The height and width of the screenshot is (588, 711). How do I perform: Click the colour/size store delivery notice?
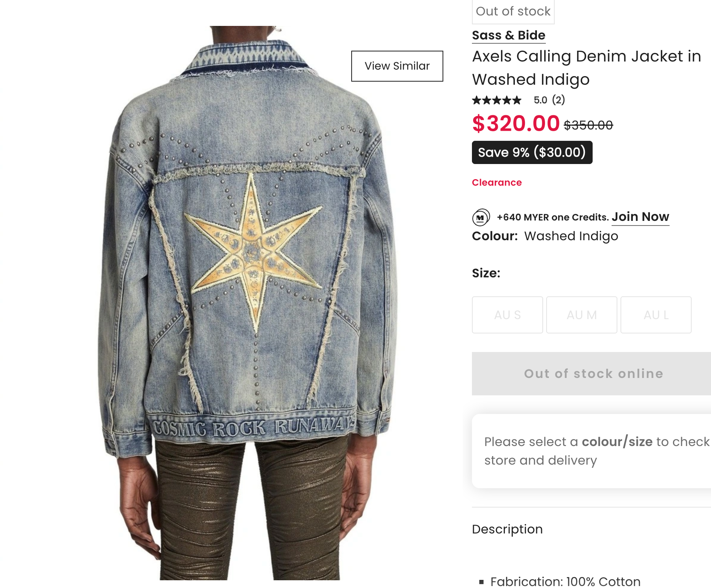coord(596,451)
